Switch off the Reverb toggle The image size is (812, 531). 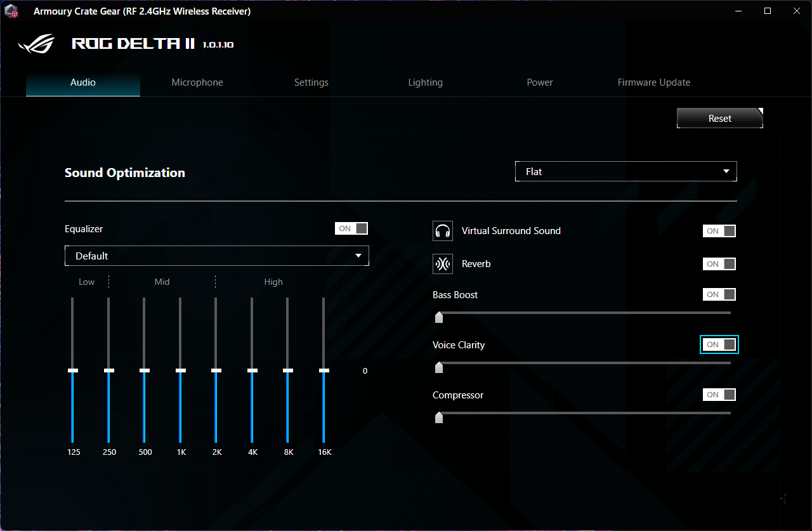click(x=719, y=264)
